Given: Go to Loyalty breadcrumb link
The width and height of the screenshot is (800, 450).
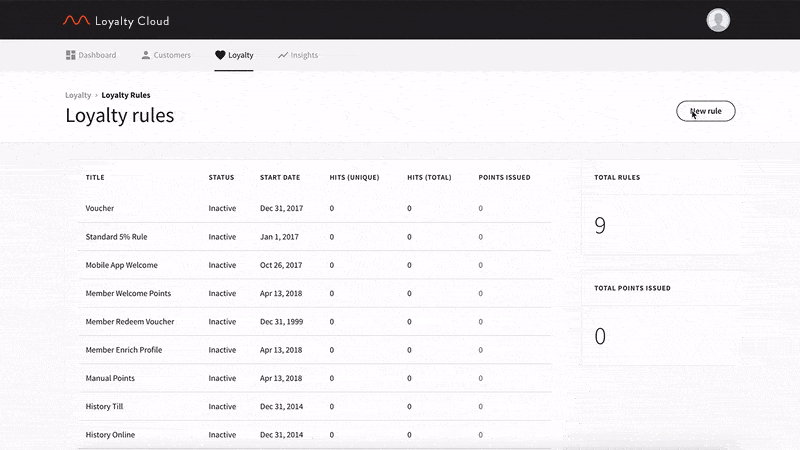Looking at the screenshot, I should [78, 95].
